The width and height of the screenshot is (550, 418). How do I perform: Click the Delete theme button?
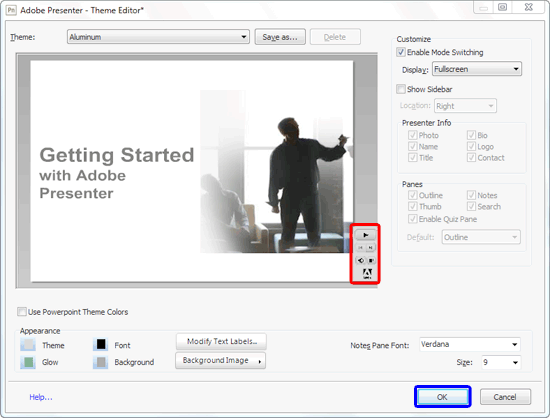point(335,37)
